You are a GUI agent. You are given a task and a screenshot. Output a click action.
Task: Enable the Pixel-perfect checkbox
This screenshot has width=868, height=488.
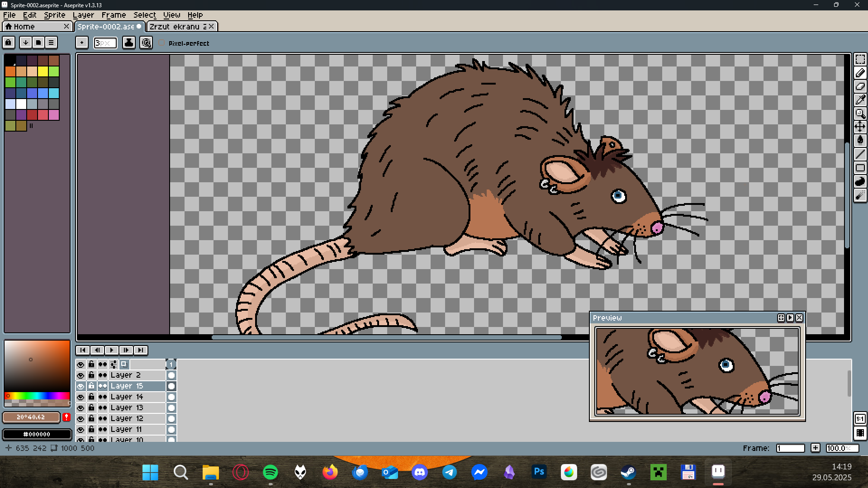click(x=161, y=43)
